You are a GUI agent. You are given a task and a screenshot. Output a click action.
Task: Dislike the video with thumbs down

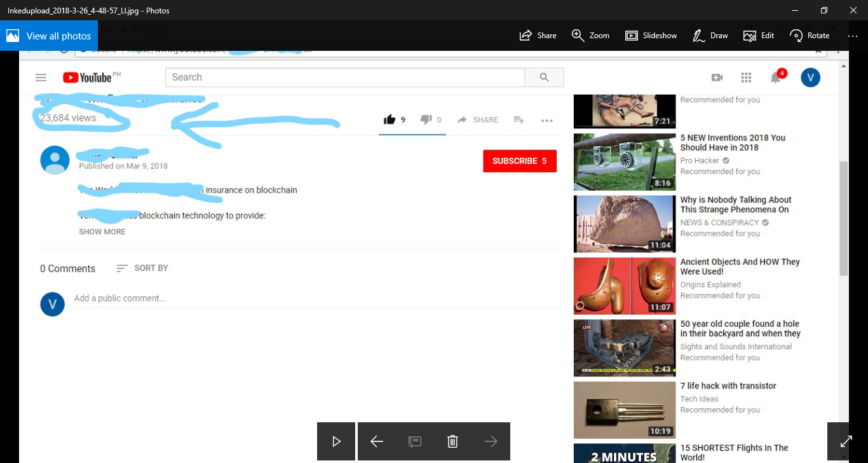click(426, 120)
